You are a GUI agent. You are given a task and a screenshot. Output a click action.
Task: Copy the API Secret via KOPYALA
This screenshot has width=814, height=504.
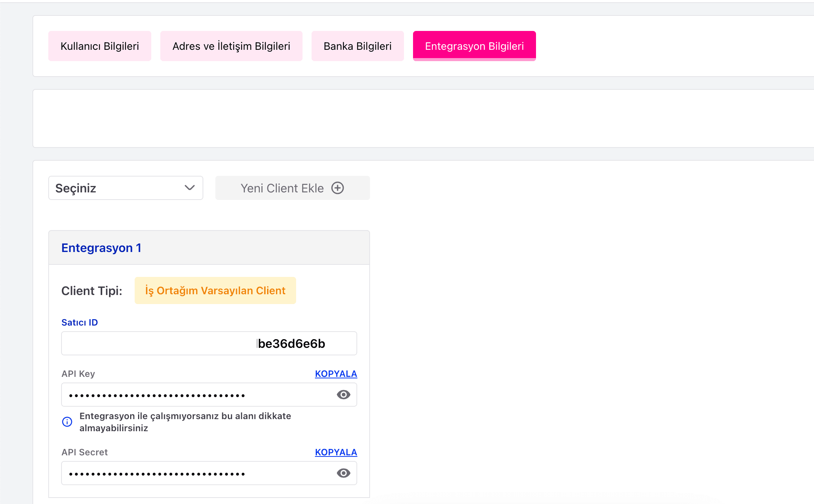point(336,452)
